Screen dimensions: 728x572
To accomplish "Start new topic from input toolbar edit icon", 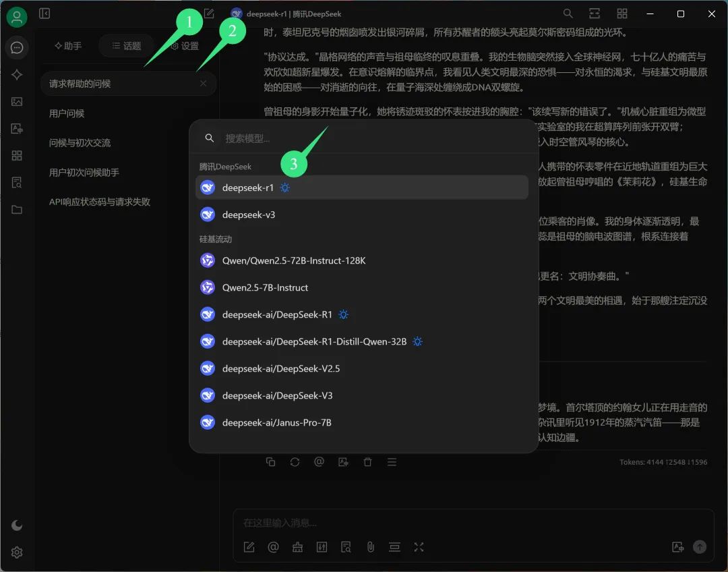I will (x=249, y=547).
